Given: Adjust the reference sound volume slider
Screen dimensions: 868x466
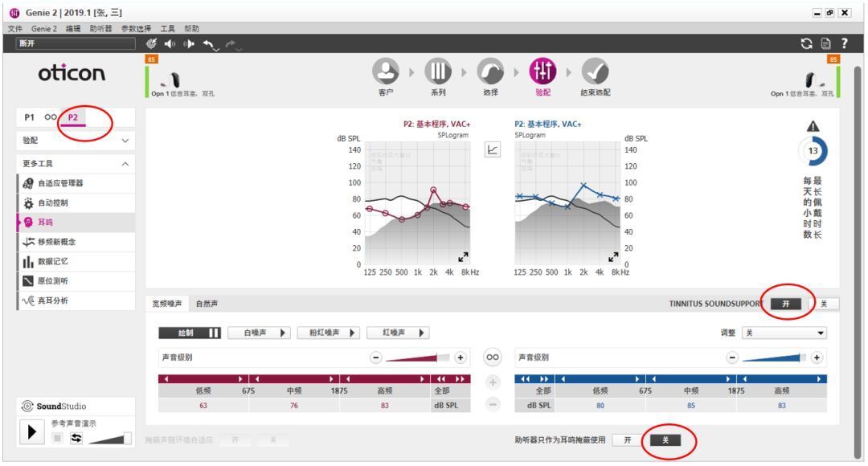Looking at the screenshot, I should [109, 439].
